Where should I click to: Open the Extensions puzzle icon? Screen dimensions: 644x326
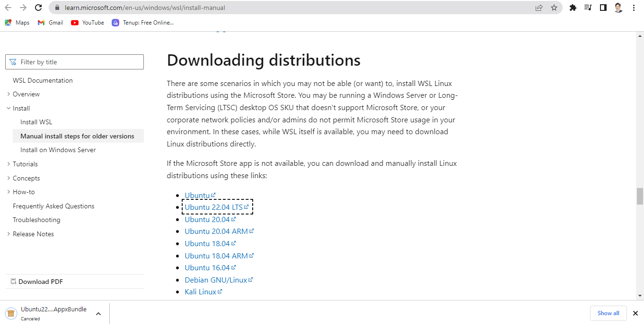573,8
